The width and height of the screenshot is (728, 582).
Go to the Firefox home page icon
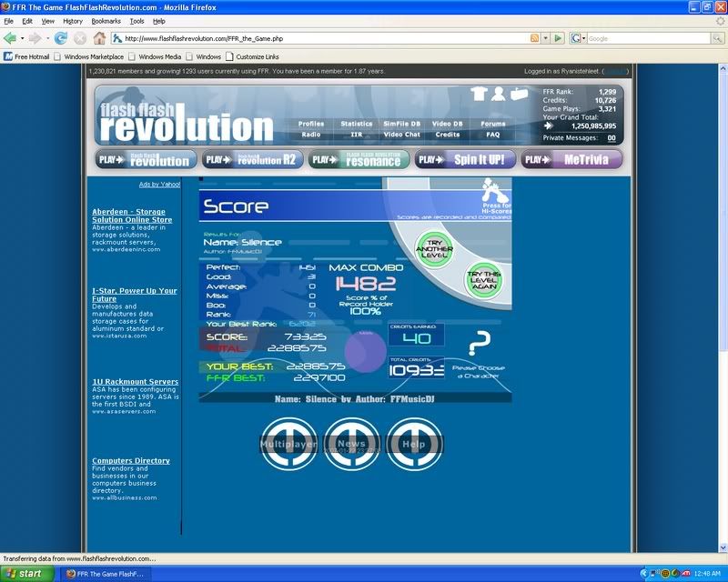point(99,38)
